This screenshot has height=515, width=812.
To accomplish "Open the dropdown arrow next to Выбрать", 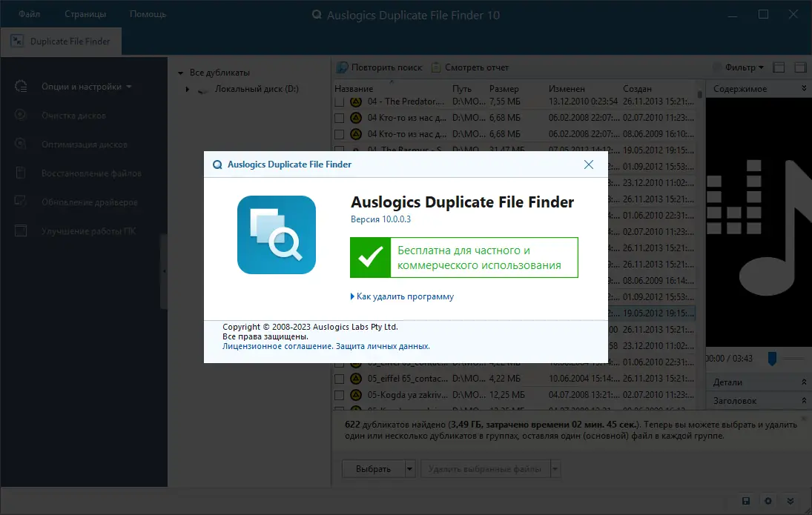I will (409, 469).
